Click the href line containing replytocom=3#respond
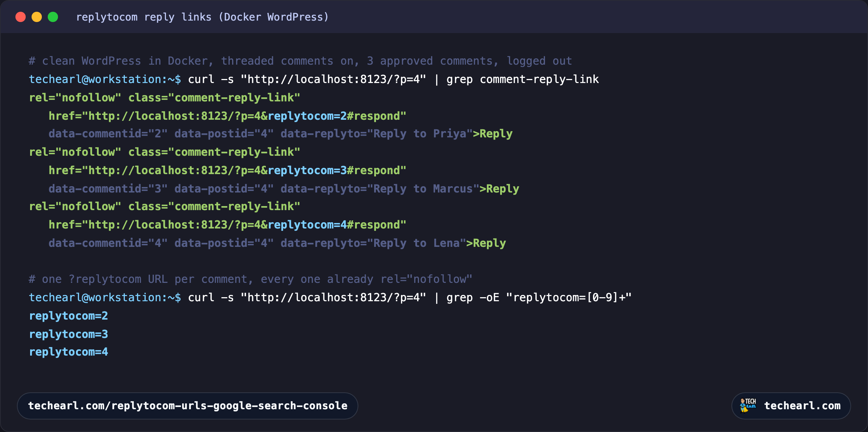868x432 pixels. point(227,170)
